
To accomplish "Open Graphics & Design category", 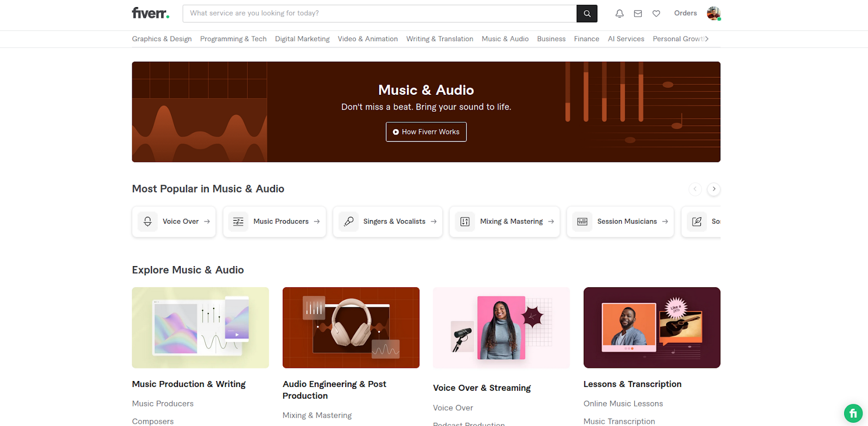I will coord(162,39).
